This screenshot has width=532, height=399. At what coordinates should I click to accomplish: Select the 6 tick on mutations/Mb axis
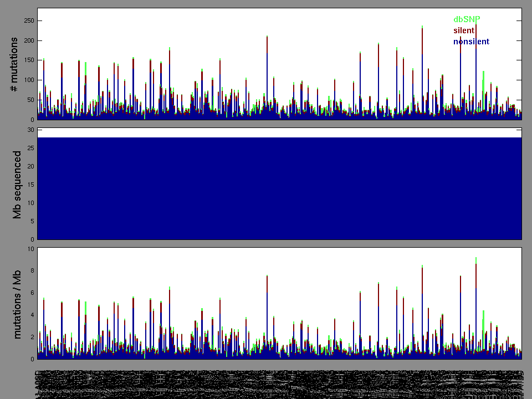click(x=32, y=293)
